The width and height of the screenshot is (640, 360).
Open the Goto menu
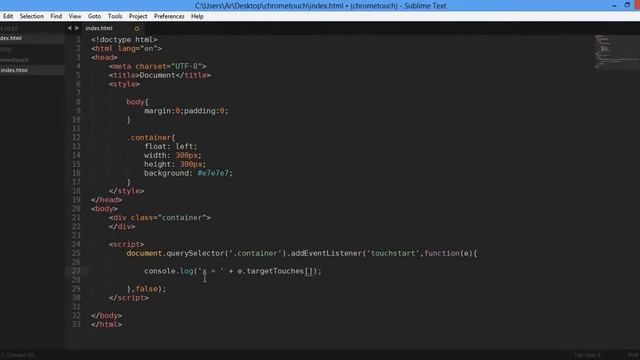(x=94, y=16)
